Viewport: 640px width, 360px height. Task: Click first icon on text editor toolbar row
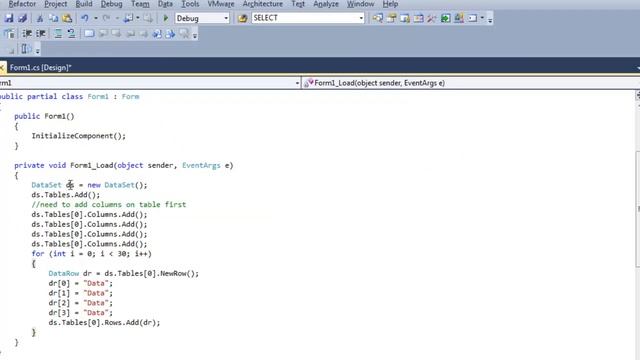click(9, 34)
